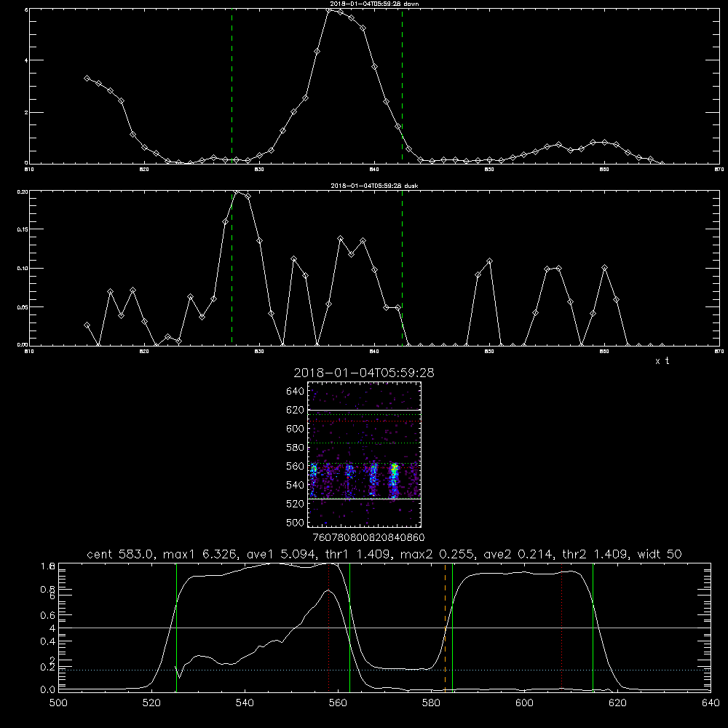Image resolution: width=728 pixels, height=728 pixels.
Task: Click the 'x t' label below dusk plot
Action: pyautogui.click(x=662, y=361)
